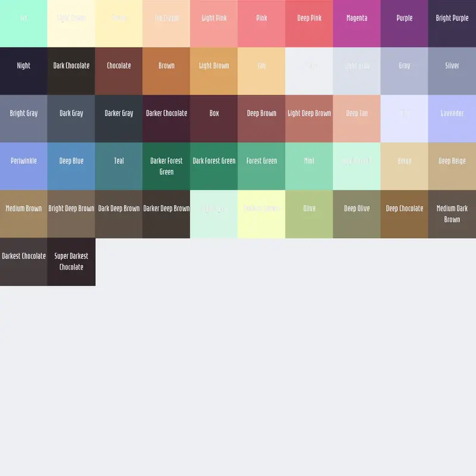The width and height of the screenshot is (476, 476).
Task: Click the Dark Deep Brown swatch
Action: pos(119,214)
